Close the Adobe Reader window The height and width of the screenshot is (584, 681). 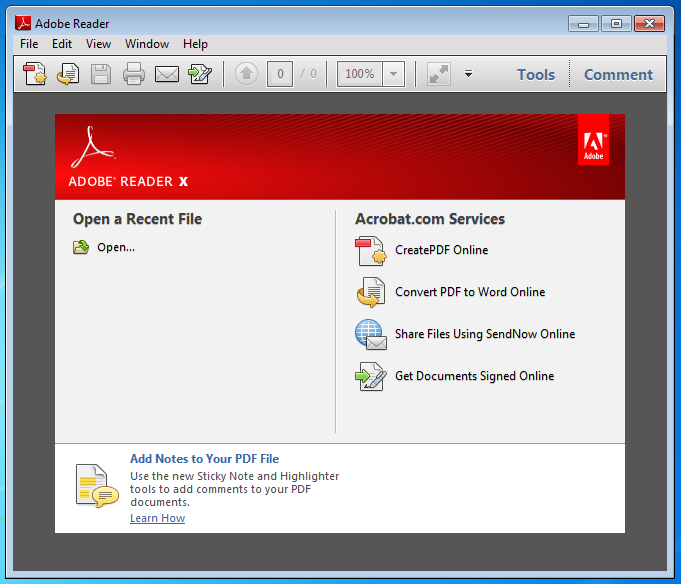point(649,24)
